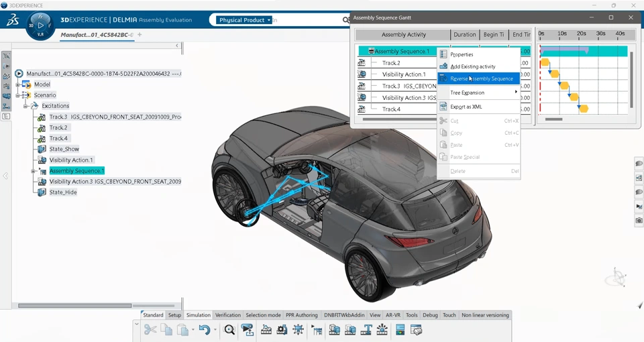
Task: Add a new tab with the plus button
Action: pyautogui.click(x=140, y=34)
